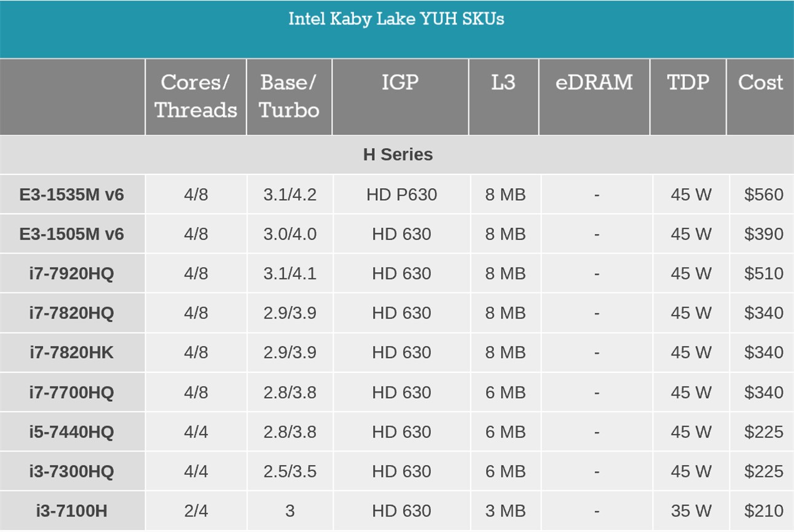The width and height of the screenshot is (794, 532).
Task: Select the Cores/Threads column header
Action: tap(195, 96)
